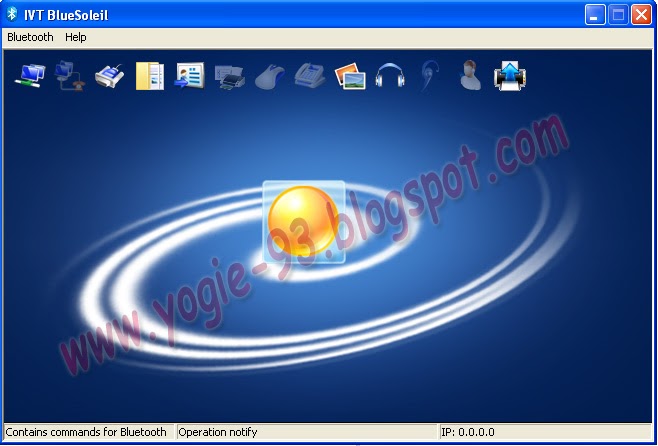Select the Dial-up Networking service icon

[70, 76]
